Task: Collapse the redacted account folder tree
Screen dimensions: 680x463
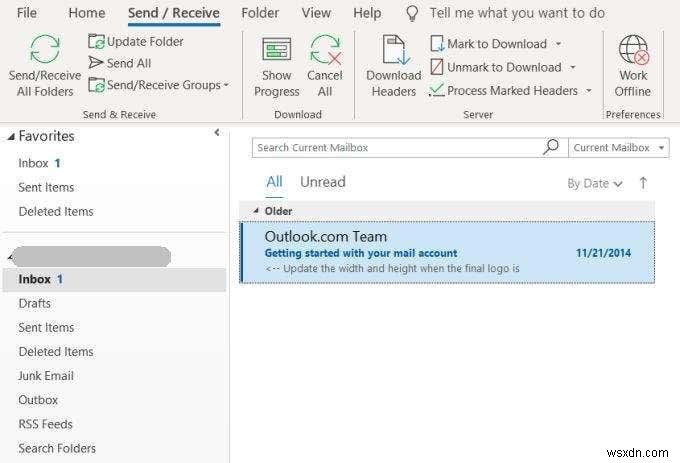Action: point(10,258)
